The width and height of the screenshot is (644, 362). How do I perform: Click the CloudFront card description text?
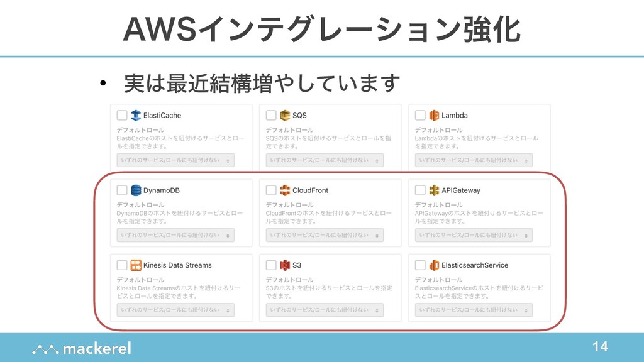328,217
